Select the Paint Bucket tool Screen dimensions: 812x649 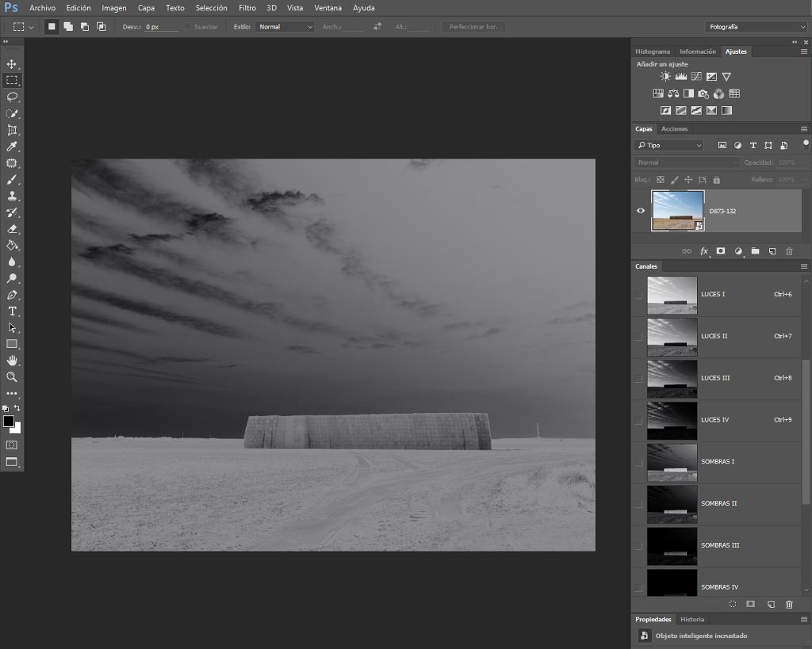pyautogui.click(x=11, y=246)
